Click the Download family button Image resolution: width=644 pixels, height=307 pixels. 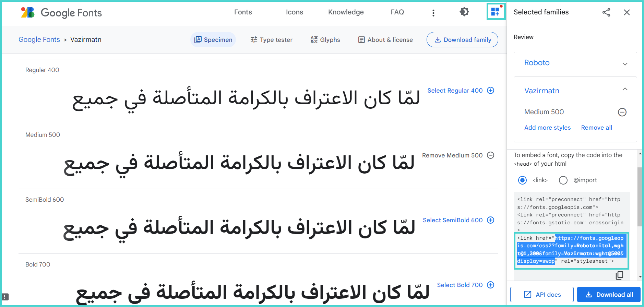[462, 40]
